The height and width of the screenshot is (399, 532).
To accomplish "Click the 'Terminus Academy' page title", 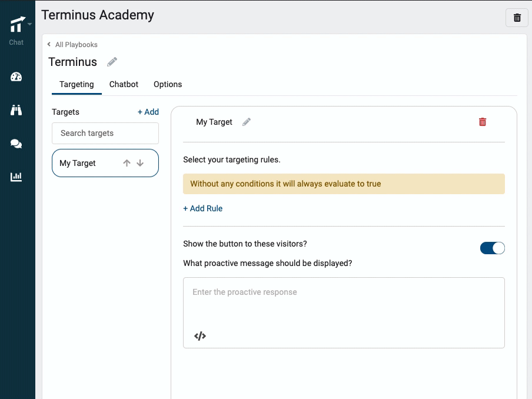I will pos(98,15).
